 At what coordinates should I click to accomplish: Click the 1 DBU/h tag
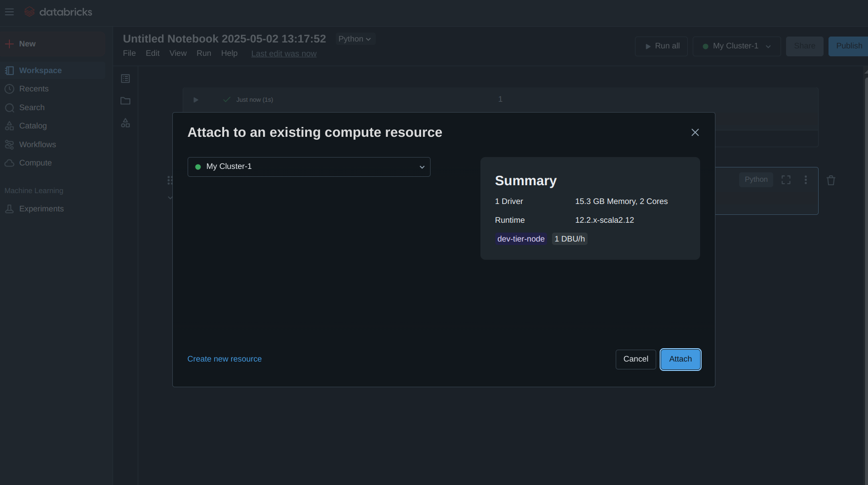[x=570, y=239]
